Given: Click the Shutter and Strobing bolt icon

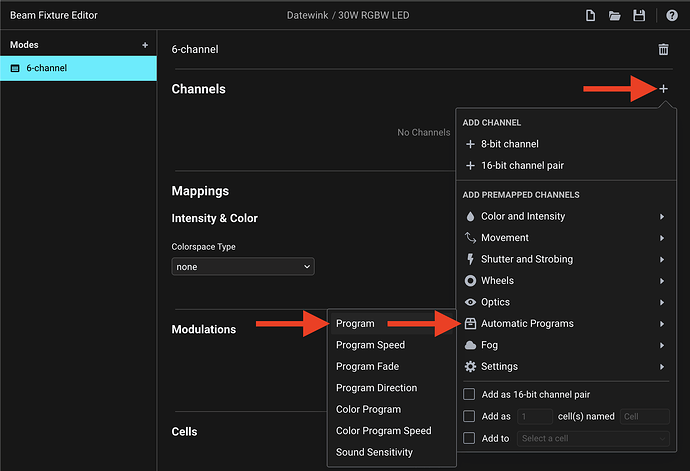Looking at the screenshot, I should tap(470, 259).
